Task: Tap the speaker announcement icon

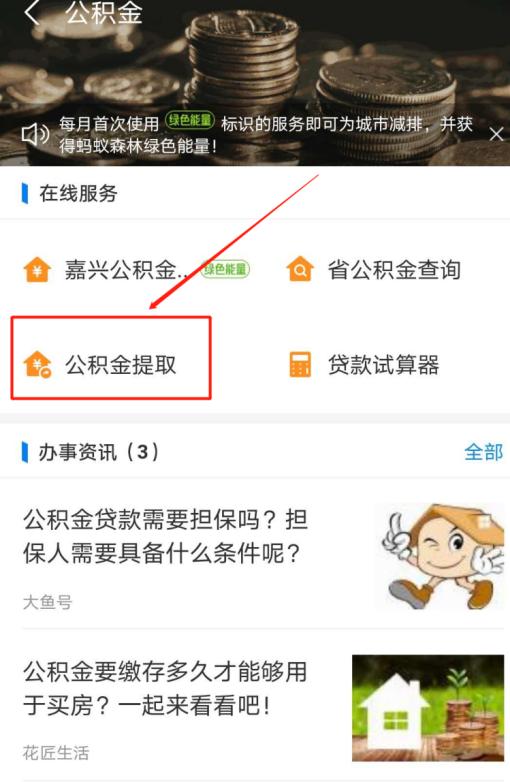Action: point(35,134)
